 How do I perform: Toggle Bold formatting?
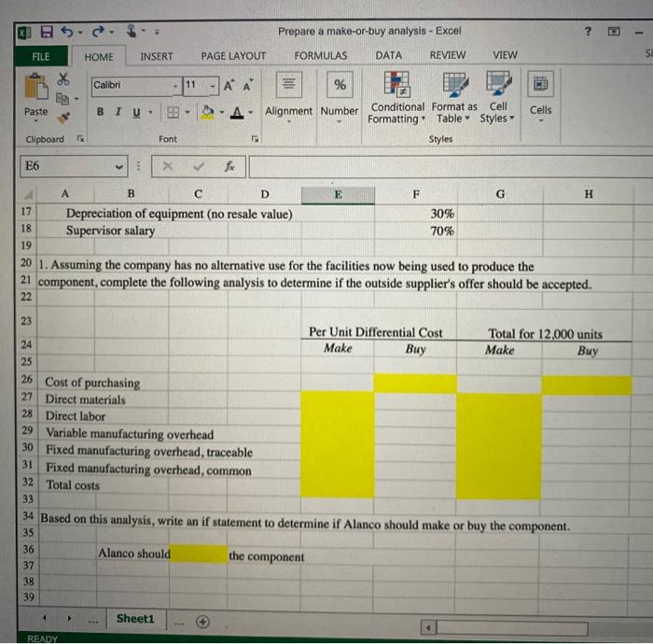(x=101, y=112)
